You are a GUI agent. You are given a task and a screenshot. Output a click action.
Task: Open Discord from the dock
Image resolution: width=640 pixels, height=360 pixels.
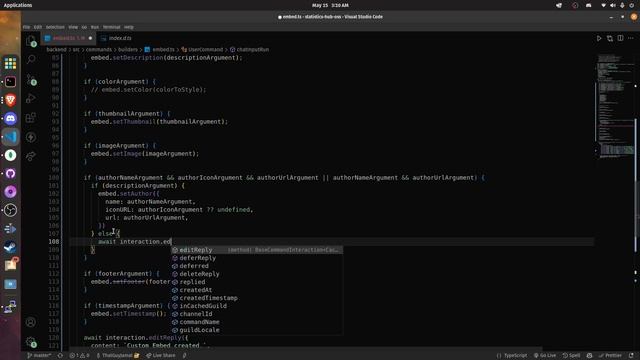11,118
